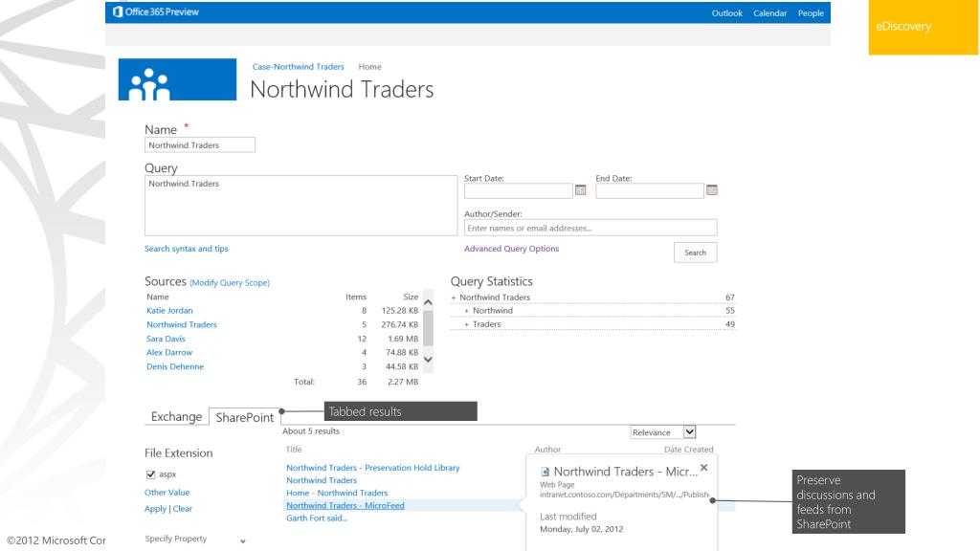Screen dimensions: 980x551
Task: Click the Sources Size column header
Action: click(x=411, y=297)
